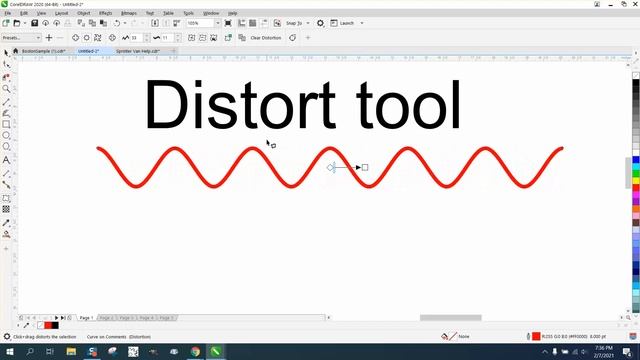Click Clear Distortion button
640x360 pixels.
point(266,38)
